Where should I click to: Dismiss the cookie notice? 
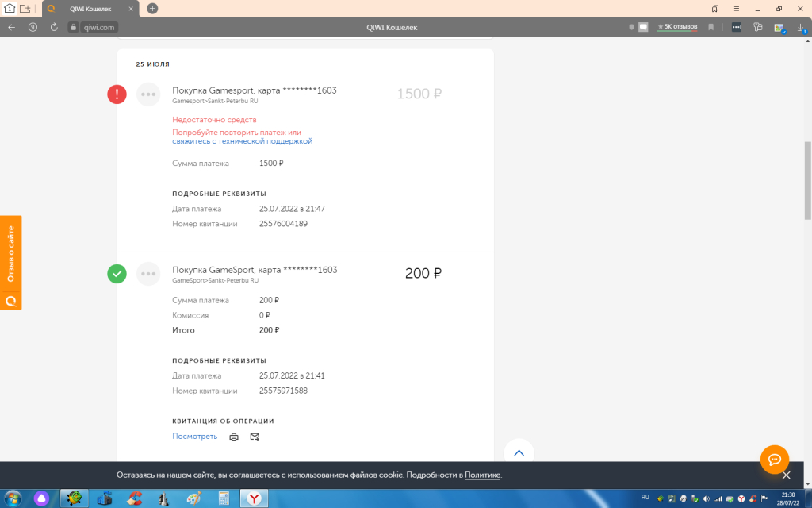786,475
